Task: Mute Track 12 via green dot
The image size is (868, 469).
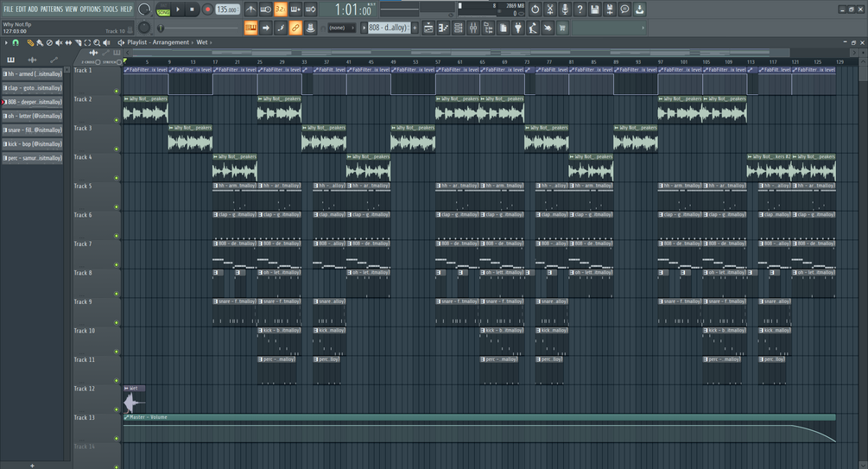Action: [x=117, y=409]
